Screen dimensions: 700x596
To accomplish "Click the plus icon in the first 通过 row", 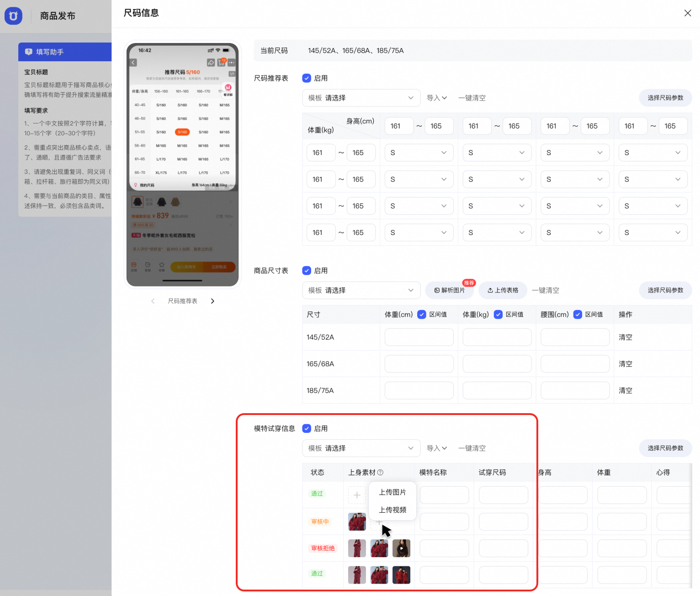I will coord(357,495).
